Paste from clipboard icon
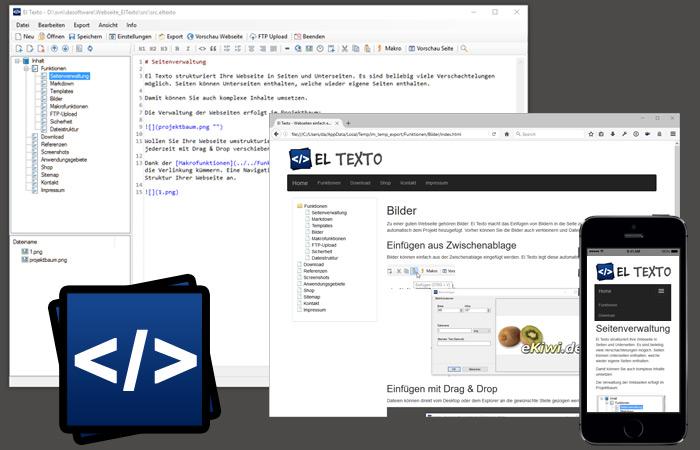Viewport: 700px width, 450px height. (x=367, y=49)
